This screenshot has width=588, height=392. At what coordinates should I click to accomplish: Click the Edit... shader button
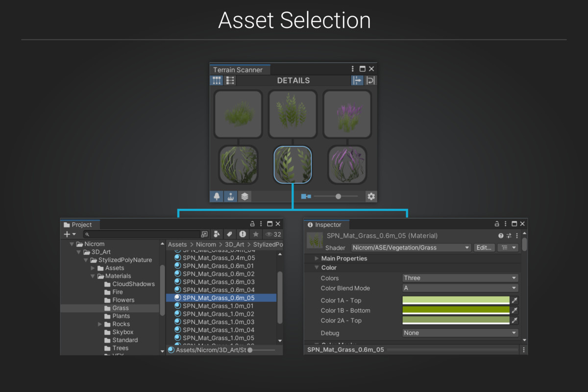484,247
